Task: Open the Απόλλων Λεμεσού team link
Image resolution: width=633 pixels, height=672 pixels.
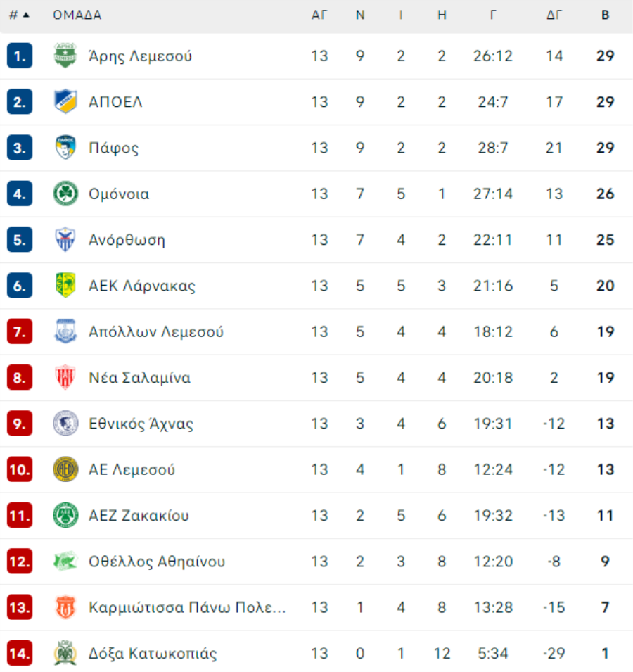Action: 156,331
